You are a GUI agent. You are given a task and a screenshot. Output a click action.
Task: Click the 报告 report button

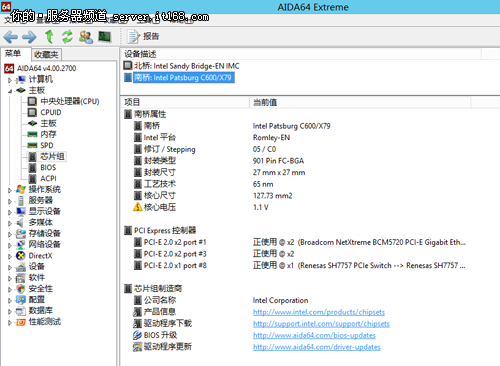tap(143, 36)
